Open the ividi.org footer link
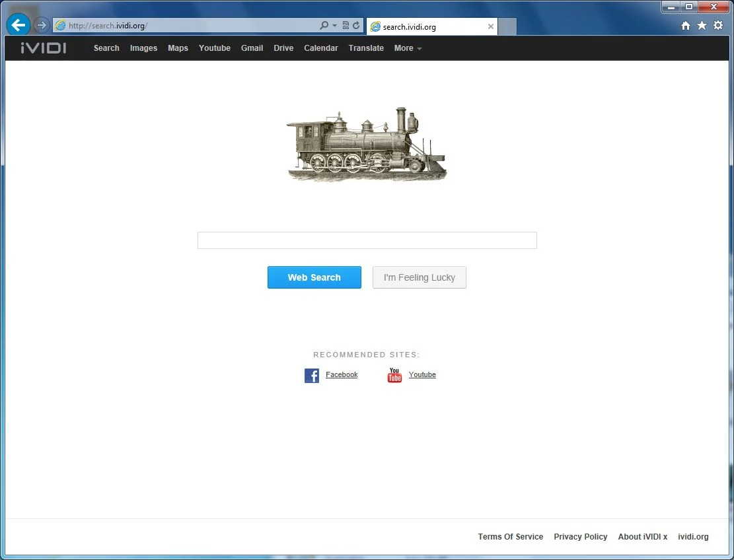Screen dimensions: 734x560 693,537
